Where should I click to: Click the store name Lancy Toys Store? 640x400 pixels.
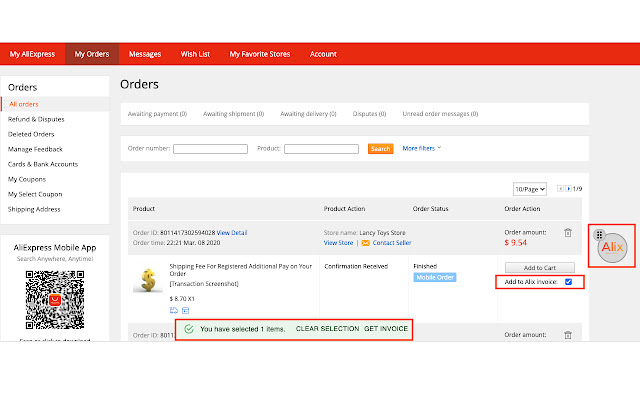click(382, 233)
